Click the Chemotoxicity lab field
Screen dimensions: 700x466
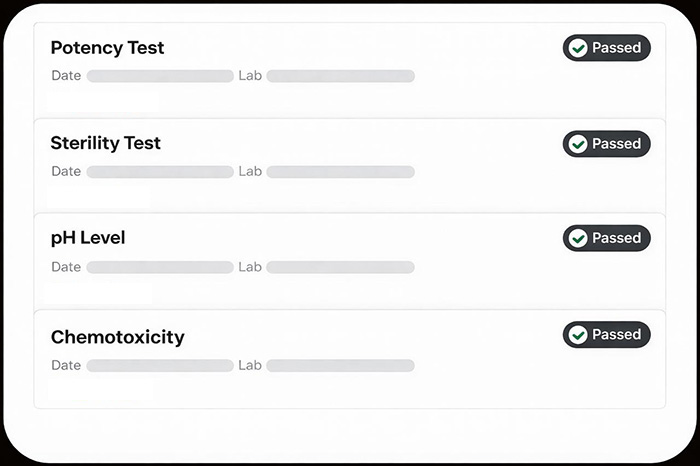click(x=340, y=366)
